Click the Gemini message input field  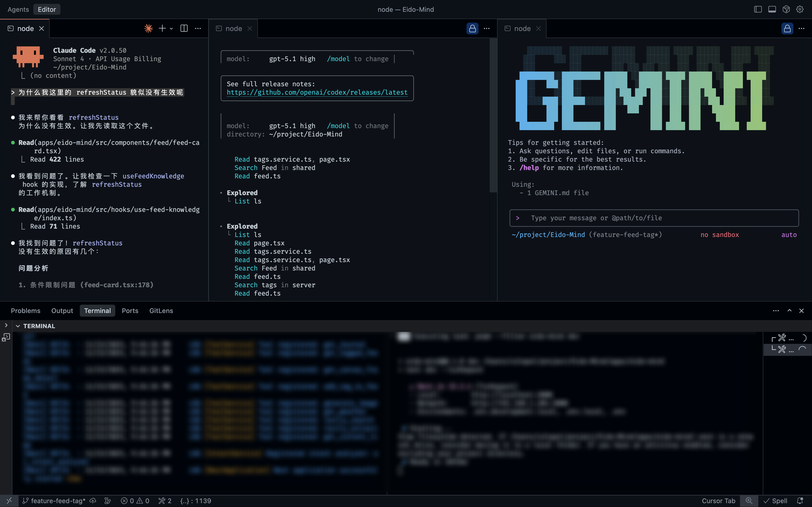click(654, 218)
